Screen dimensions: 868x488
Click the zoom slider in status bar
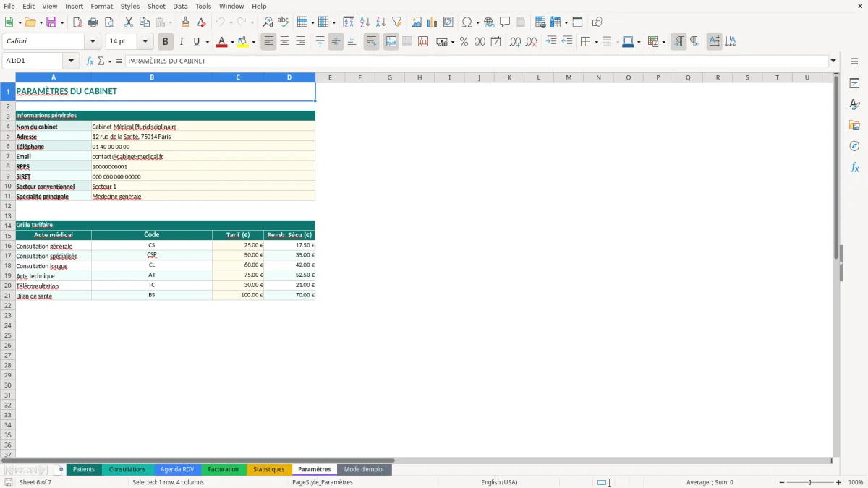pos(810,482)
